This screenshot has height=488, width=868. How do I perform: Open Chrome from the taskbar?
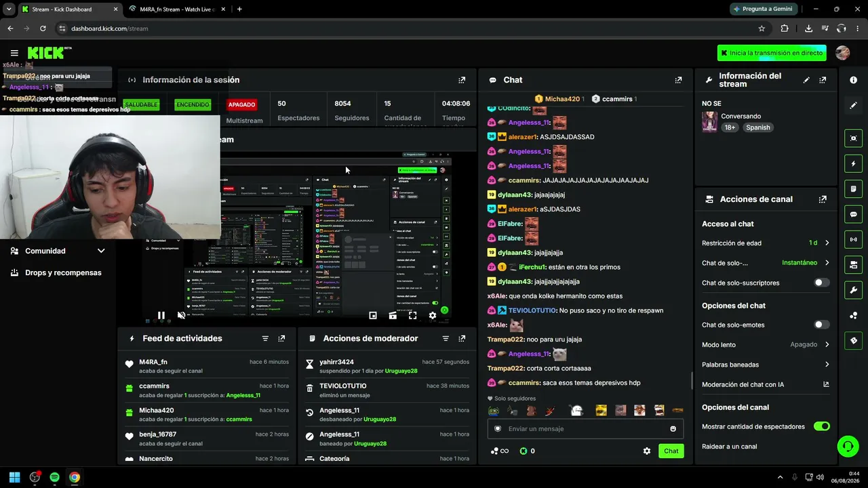point(75,477)
